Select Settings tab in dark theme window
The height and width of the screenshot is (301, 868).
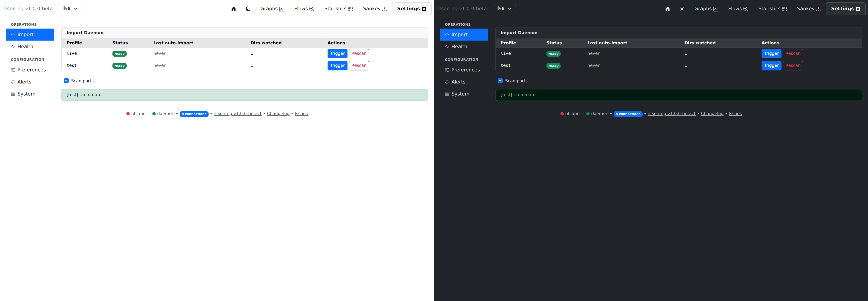[846, 9]
